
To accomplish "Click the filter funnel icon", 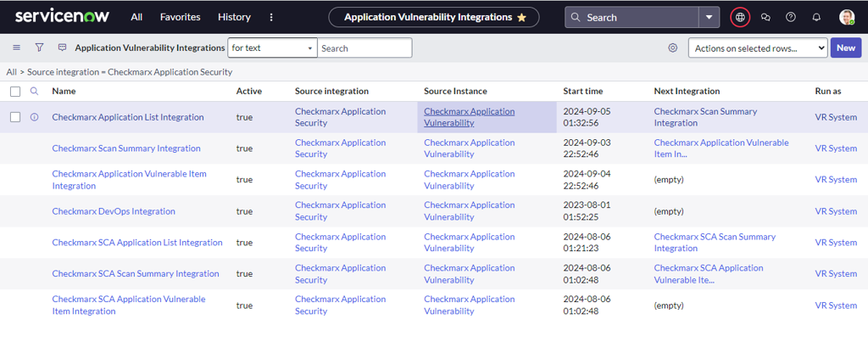I will [x=39, y=48].
